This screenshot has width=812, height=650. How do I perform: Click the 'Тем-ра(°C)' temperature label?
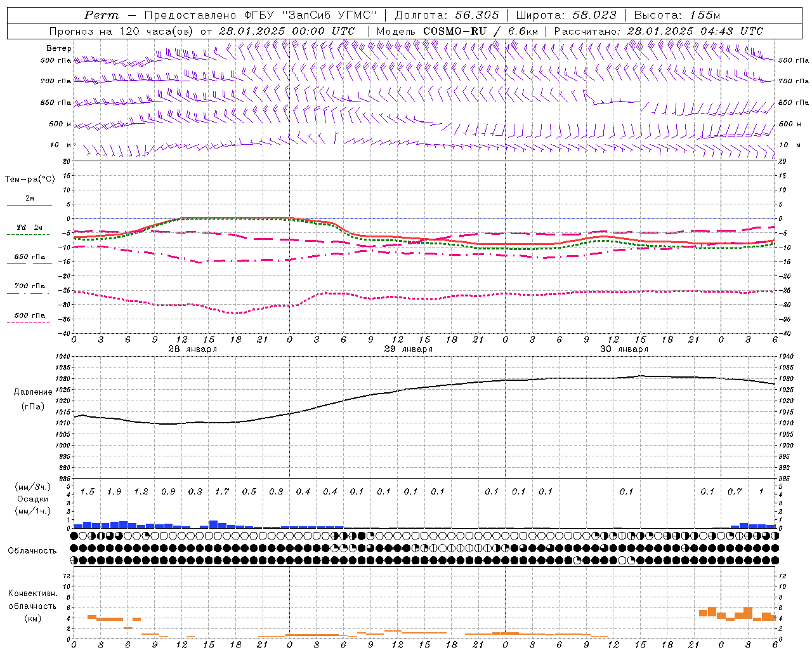[x=30, y=180]
